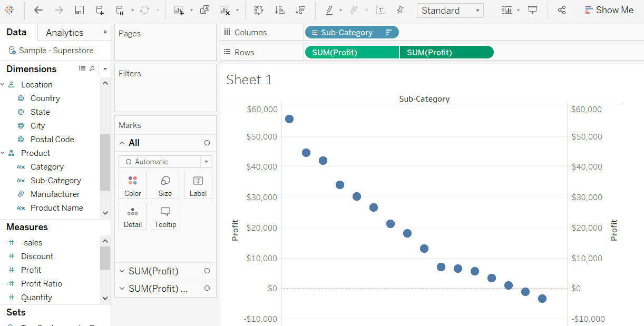The height and width of the screenshot is (326, 644).
Task: Open the Dimensions pane menu arrow
Action: click(x=105, y=69)
